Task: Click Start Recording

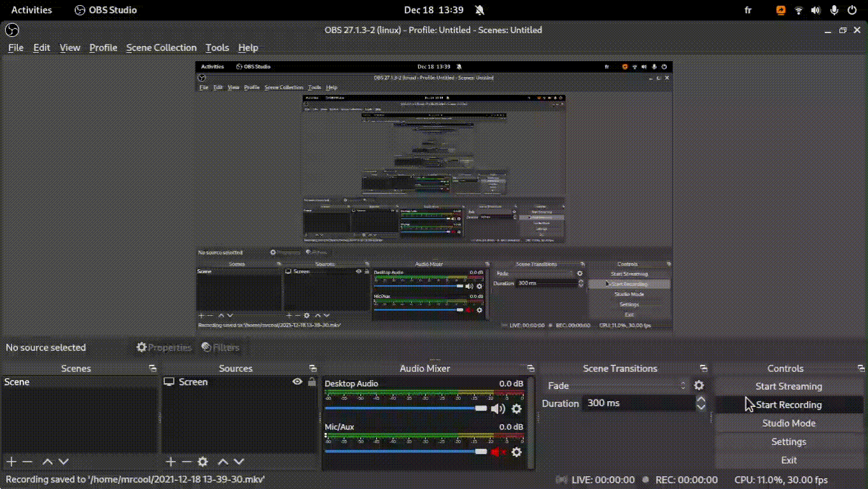Action: [789, 405]
